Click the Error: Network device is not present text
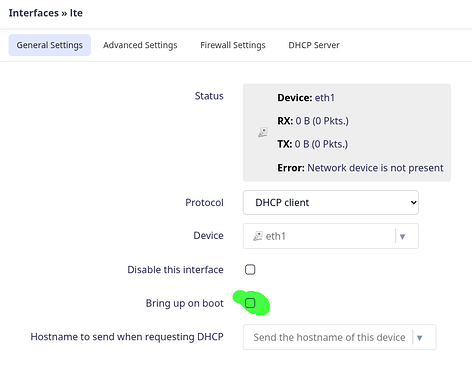This screenshot has width=472, height=375. coord(360,168)
